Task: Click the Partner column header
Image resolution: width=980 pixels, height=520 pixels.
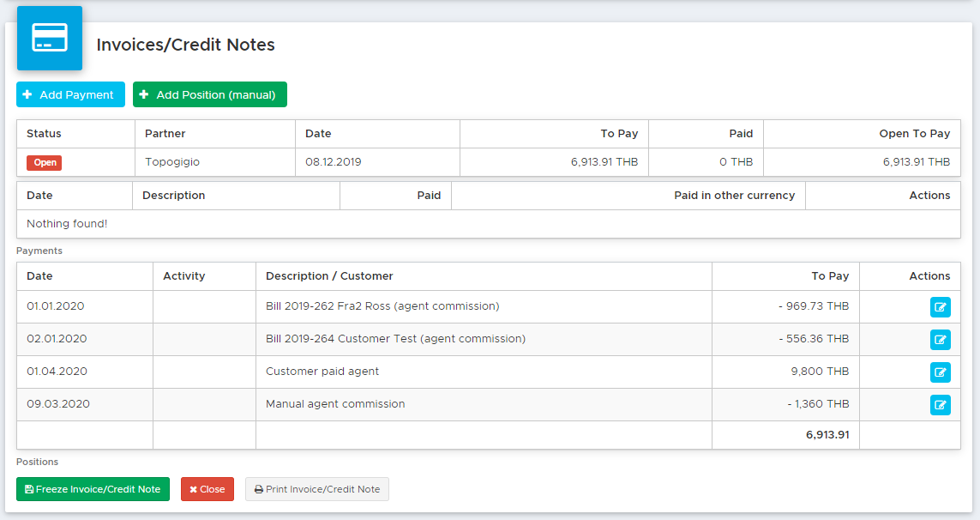Action: pos(165,134)
